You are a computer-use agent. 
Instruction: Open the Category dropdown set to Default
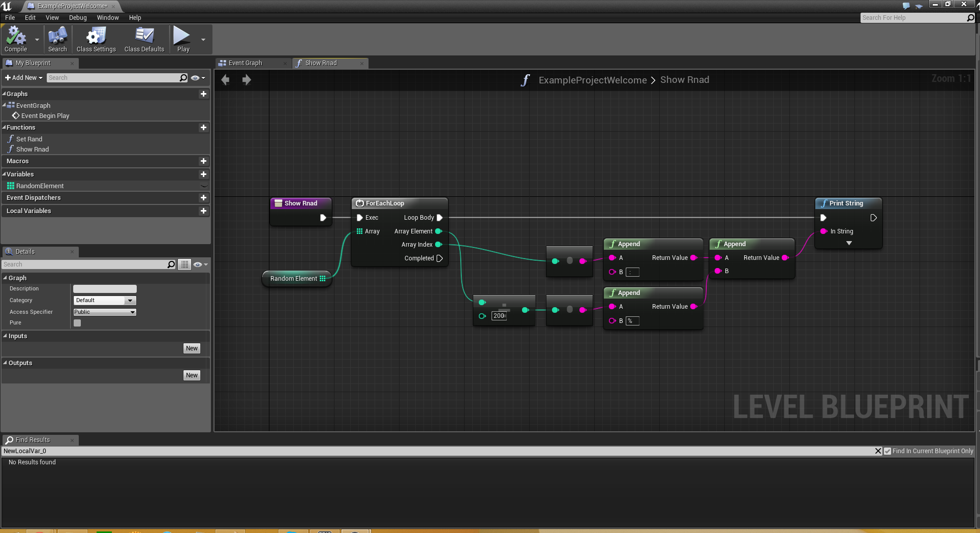pos(105,301)
